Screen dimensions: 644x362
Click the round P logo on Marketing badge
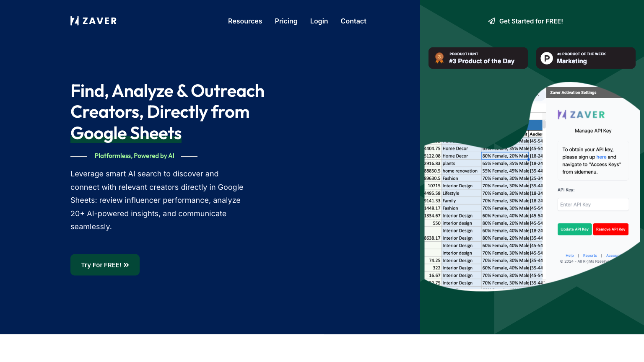coord(547,58)
